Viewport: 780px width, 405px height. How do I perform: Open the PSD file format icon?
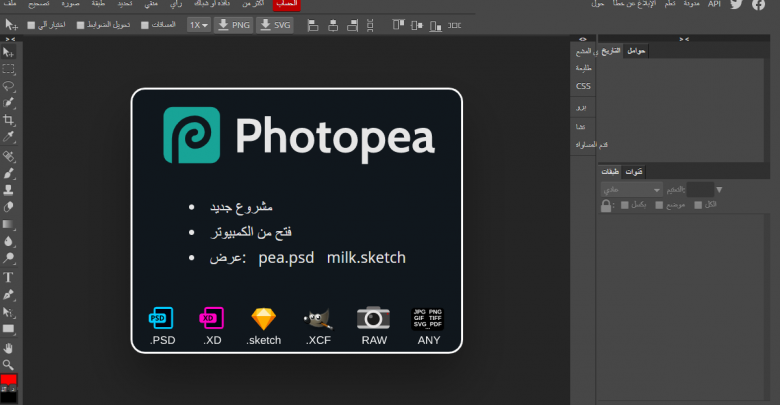(x=161, y=318)
